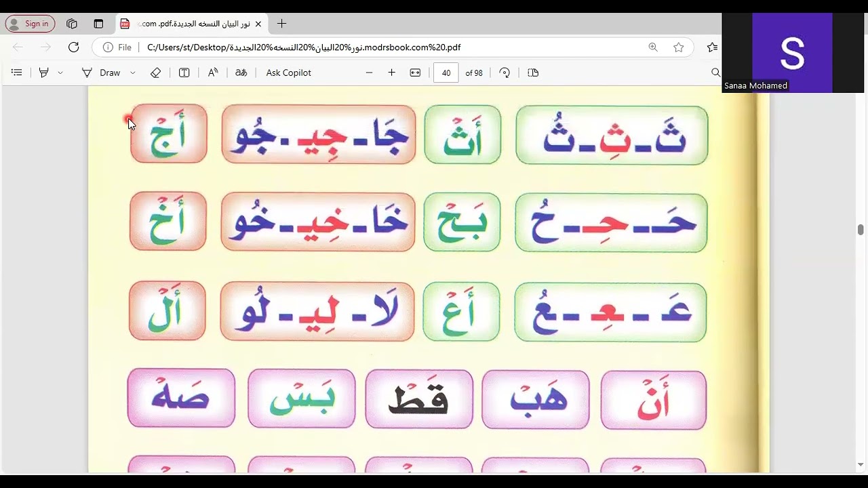Click the scrollbar down arrow
The height and width of the screenshot is (488, 868).
tap(861, 465)
